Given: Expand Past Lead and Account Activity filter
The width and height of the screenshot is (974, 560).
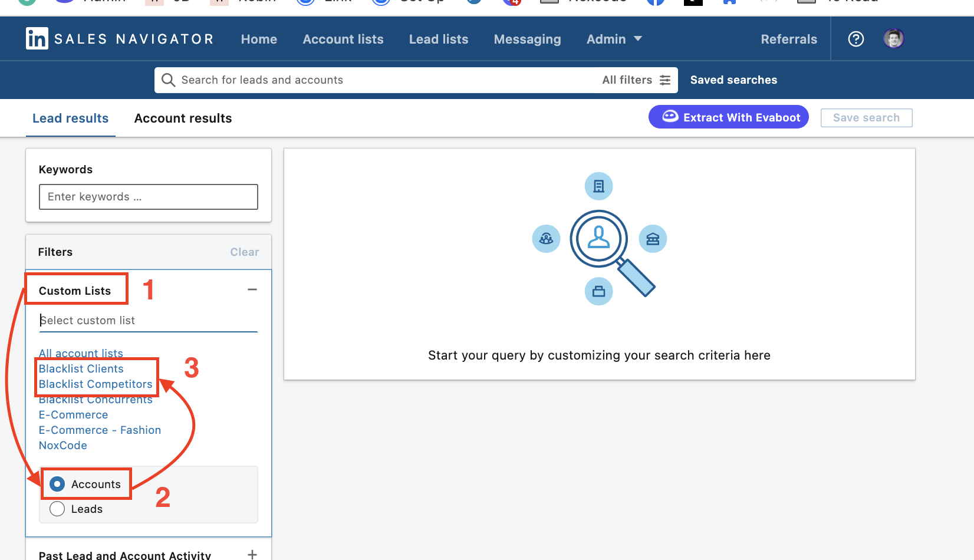Looking at the screenshot, I should point(252,554).
